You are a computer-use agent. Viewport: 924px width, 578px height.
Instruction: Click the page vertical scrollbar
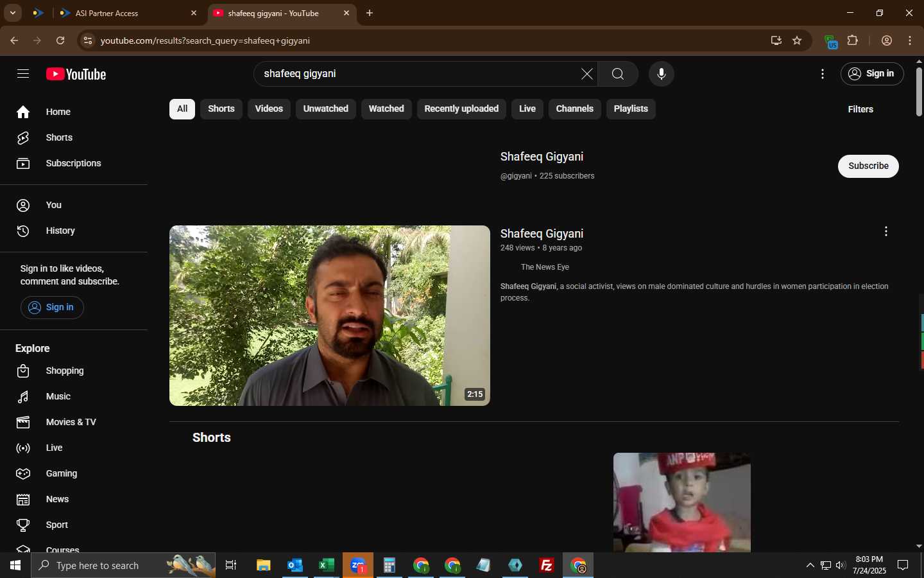pyautogui.click(x=919, y=91)
